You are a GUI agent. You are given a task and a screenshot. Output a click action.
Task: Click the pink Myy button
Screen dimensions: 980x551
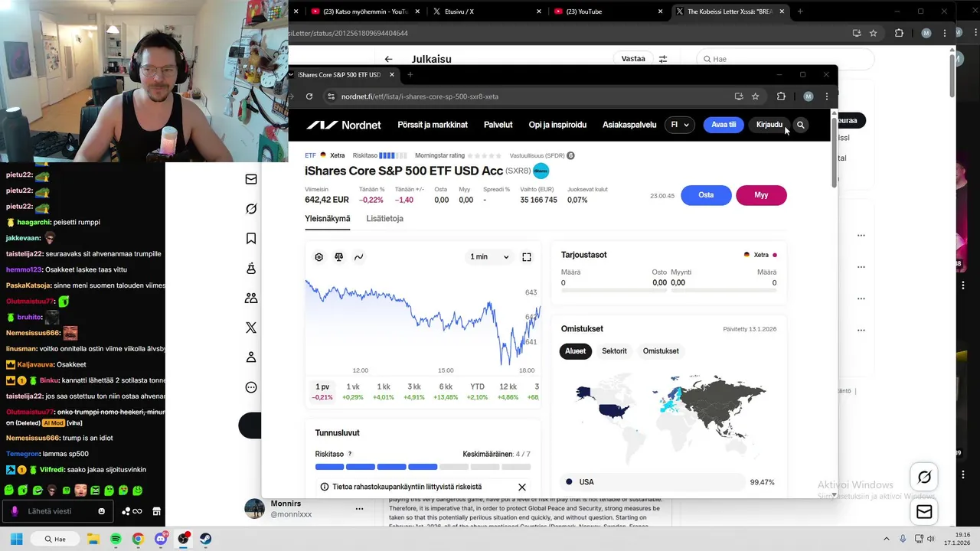[x=761, y=195]
